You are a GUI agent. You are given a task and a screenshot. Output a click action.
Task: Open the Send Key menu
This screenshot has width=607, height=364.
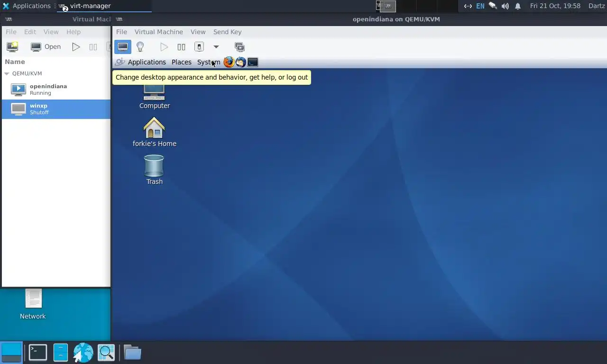point(228,32)
